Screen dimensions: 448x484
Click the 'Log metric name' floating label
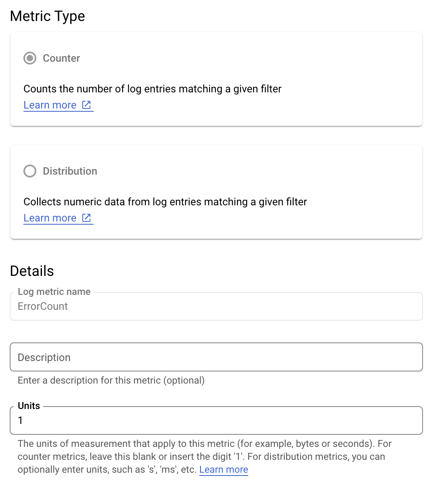point(54,292)
